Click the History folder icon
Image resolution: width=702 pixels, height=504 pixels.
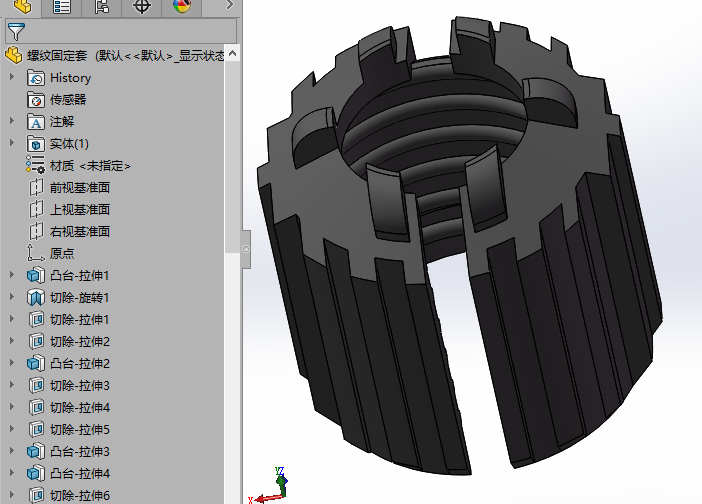[36, 78]
